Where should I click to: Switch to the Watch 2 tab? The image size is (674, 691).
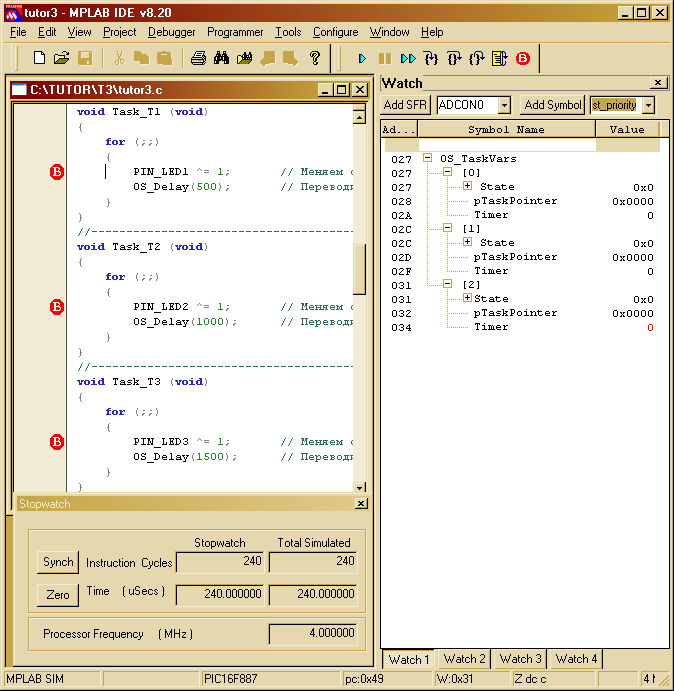coord(464,659)
